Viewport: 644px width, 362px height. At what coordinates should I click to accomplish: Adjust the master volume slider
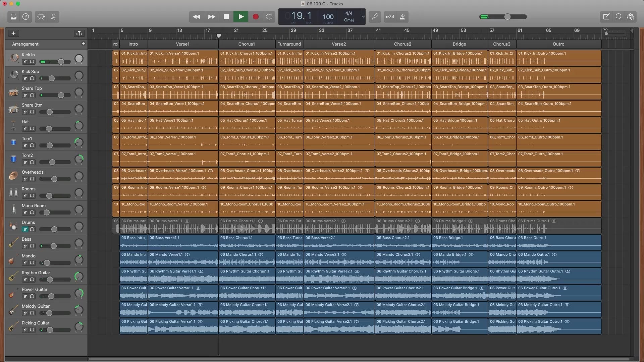503,17
